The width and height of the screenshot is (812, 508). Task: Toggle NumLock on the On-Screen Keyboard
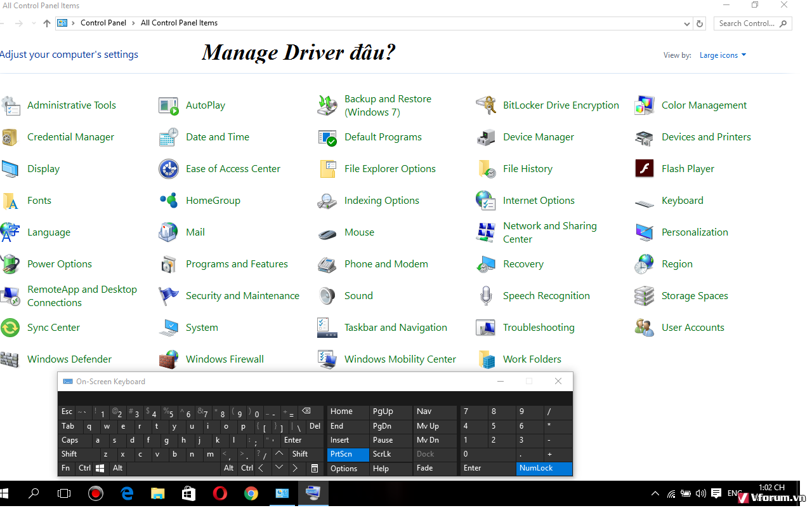544,469
